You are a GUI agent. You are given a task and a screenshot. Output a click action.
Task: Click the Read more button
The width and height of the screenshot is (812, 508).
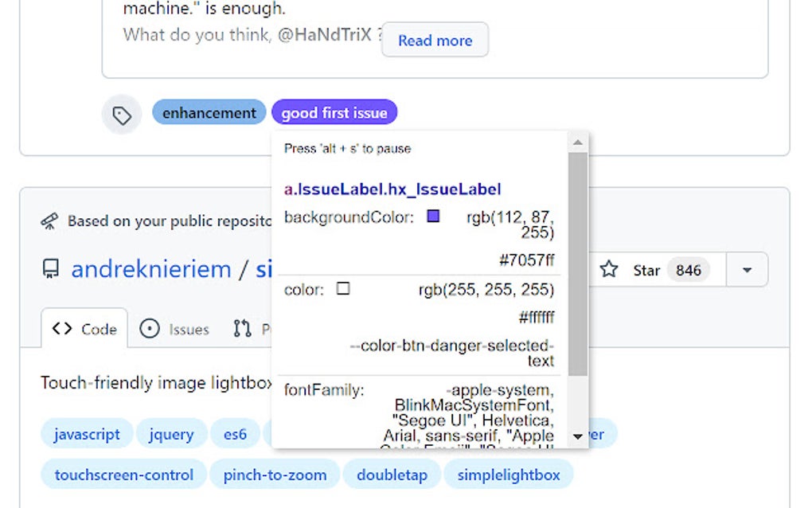point(435,40)
